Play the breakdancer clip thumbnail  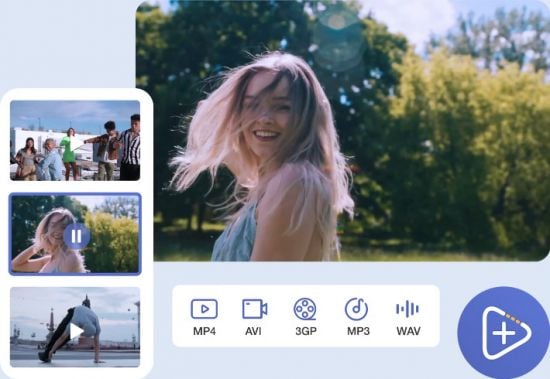tap(76, 331)
